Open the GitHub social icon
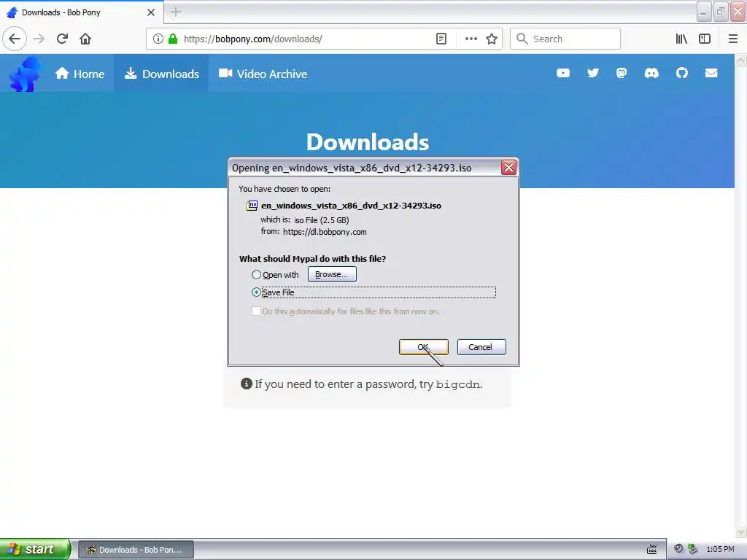 [x=682, y=73]
